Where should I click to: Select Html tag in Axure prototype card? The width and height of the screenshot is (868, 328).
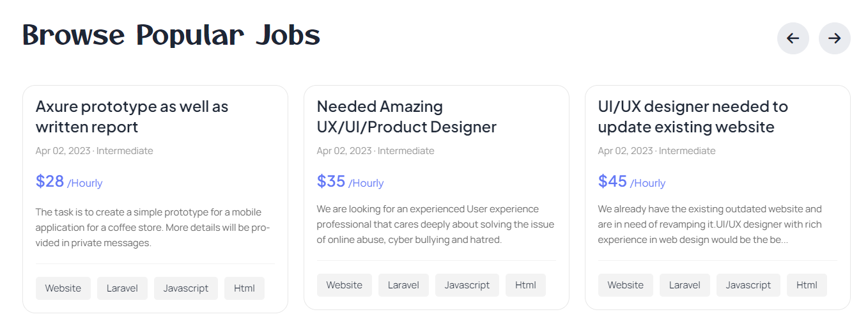click(x=244, y=288)
